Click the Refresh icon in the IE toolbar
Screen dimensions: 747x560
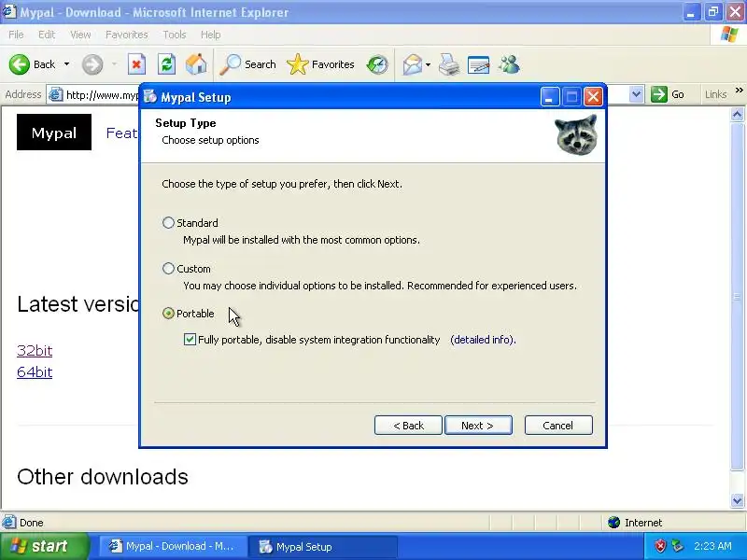click(166, 64)
